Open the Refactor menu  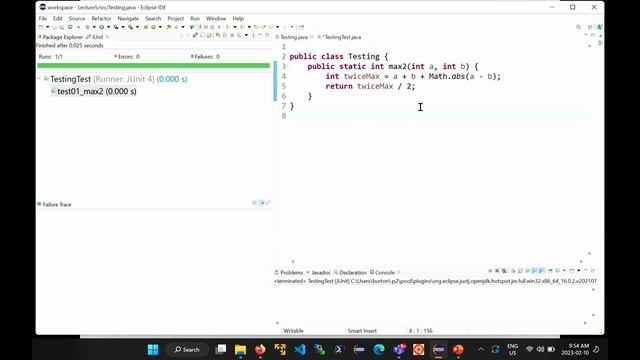point(101,18)
